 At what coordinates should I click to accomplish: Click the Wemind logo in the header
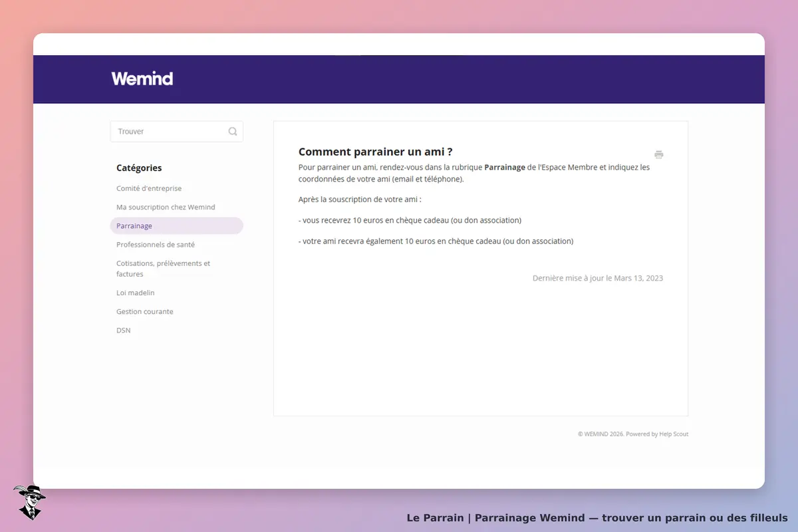(x=142, y=78)
